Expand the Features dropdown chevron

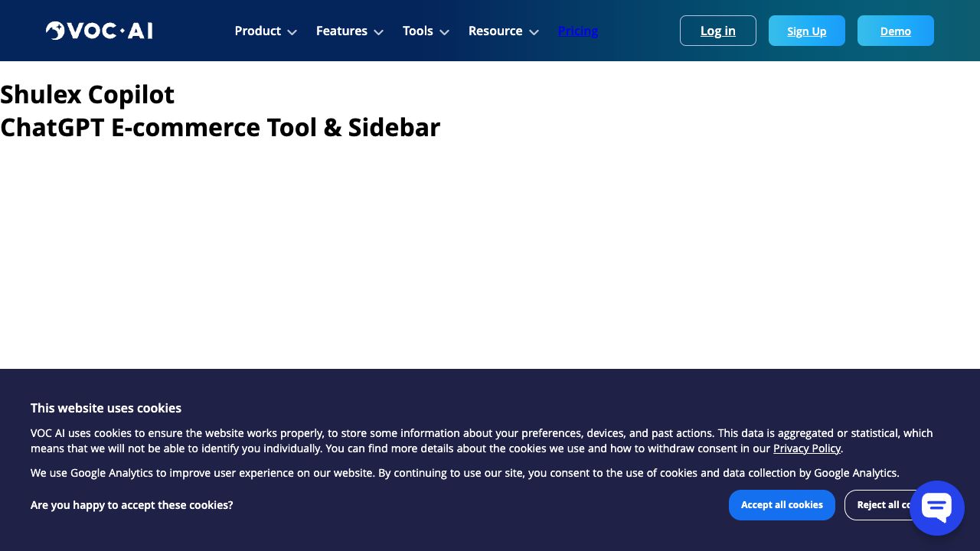[x=378, y=32]
